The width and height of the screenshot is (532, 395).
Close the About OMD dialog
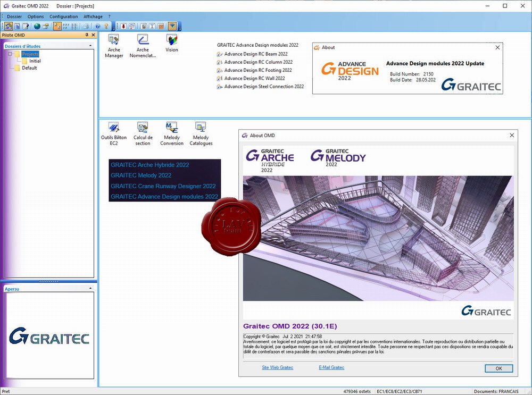[512, 135]
